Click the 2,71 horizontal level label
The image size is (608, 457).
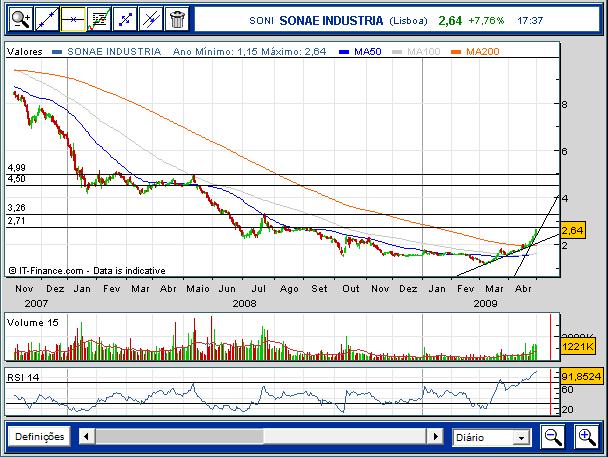tap(16, 221)
